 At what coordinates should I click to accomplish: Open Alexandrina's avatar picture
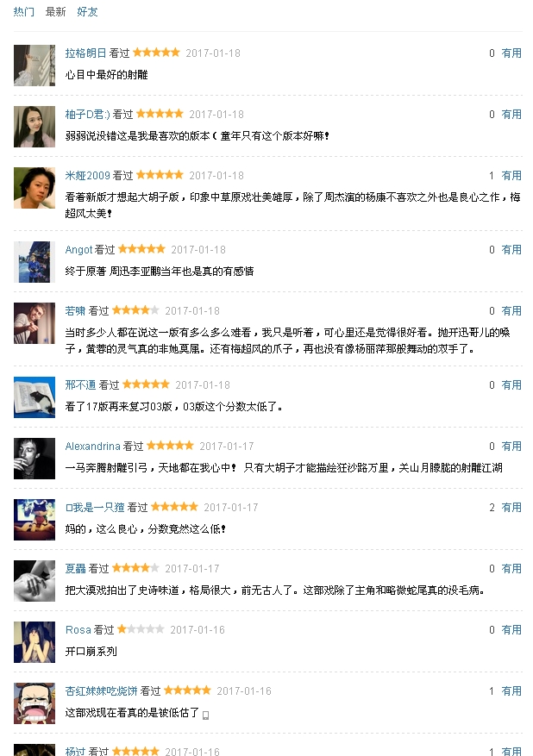tap(34, 459)
